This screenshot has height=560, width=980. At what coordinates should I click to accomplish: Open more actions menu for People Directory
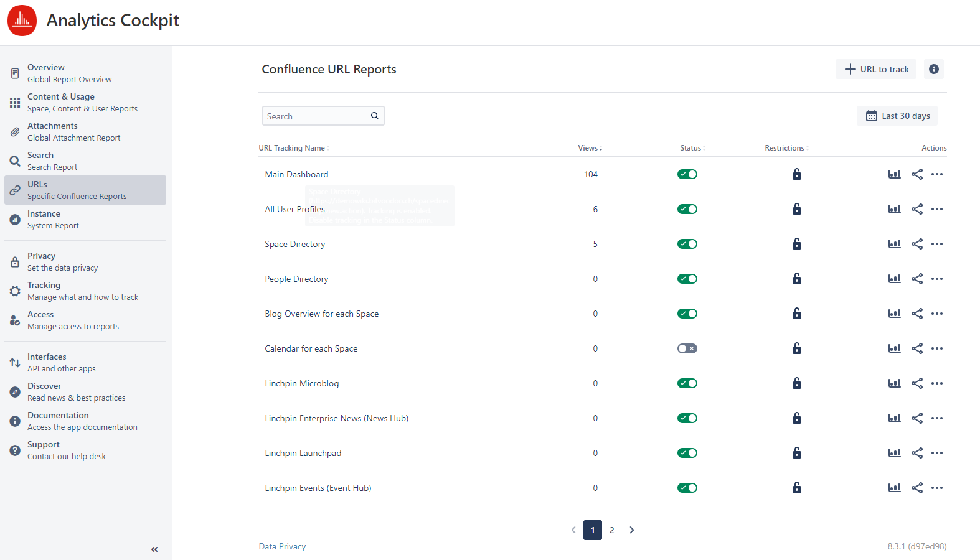point(936,279)
